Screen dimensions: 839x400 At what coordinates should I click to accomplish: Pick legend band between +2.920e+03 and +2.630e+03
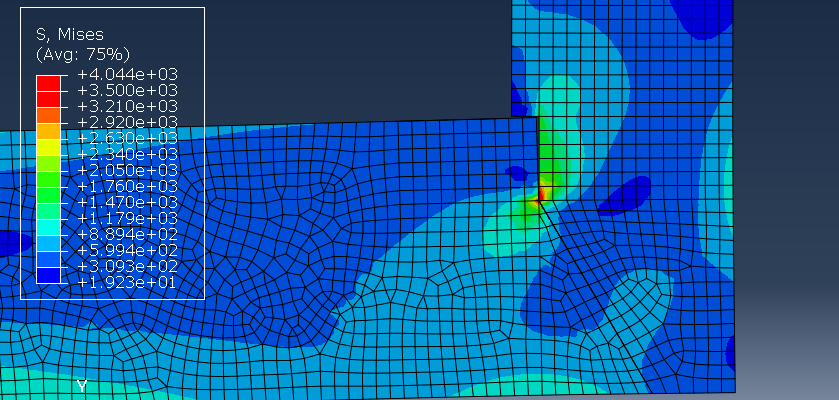(x=48, y=131)
